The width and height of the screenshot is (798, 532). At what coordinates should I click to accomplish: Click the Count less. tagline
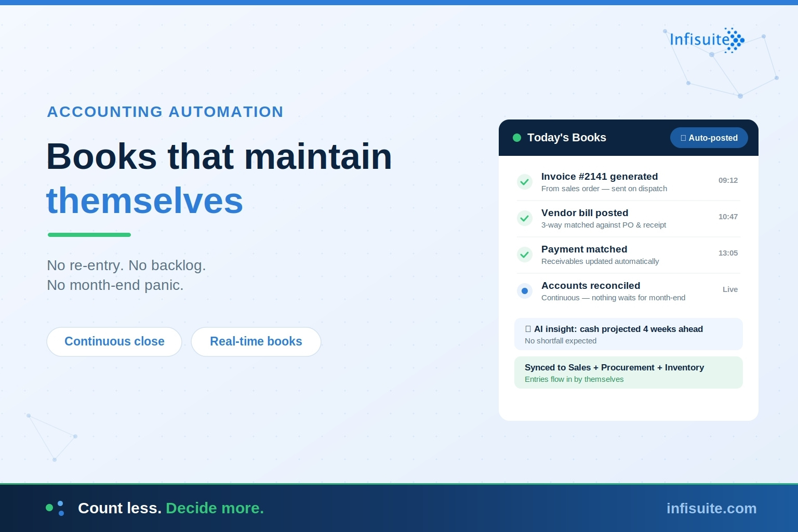pos(120,508)
